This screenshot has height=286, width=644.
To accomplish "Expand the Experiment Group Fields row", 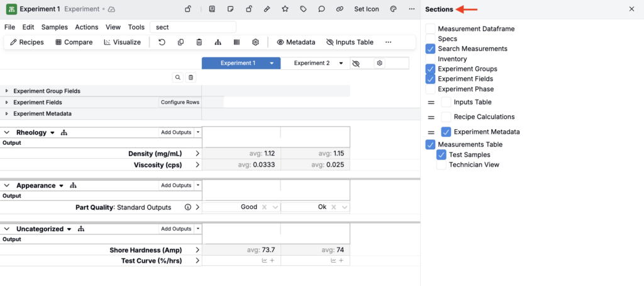I will pos(7,91).
